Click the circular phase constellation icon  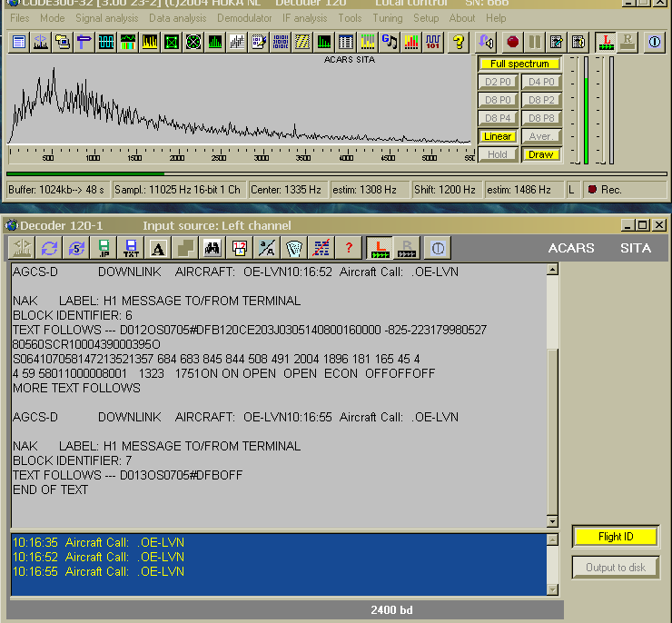coord(193,42)
